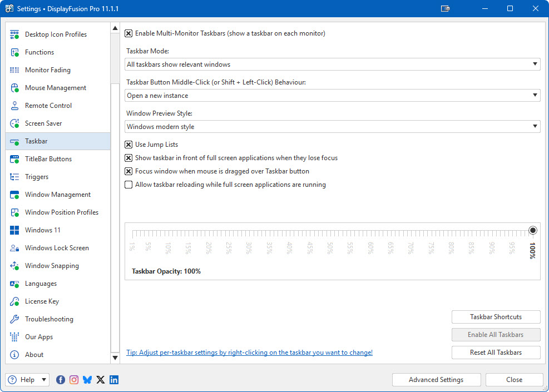Image resolution: width=549 pixels, height=392 pixels.
Task: Select the TitleBar Buttons icon
Action: point(14,158)
